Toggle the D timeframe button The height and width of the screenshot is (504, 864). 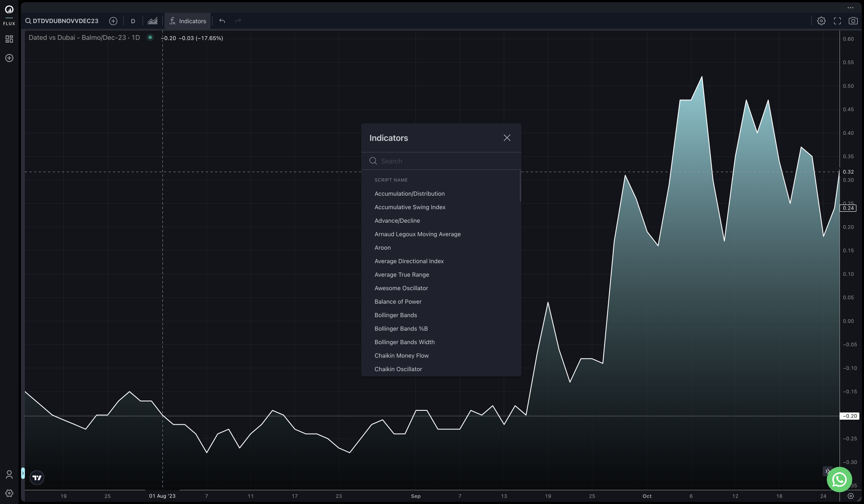132,21
